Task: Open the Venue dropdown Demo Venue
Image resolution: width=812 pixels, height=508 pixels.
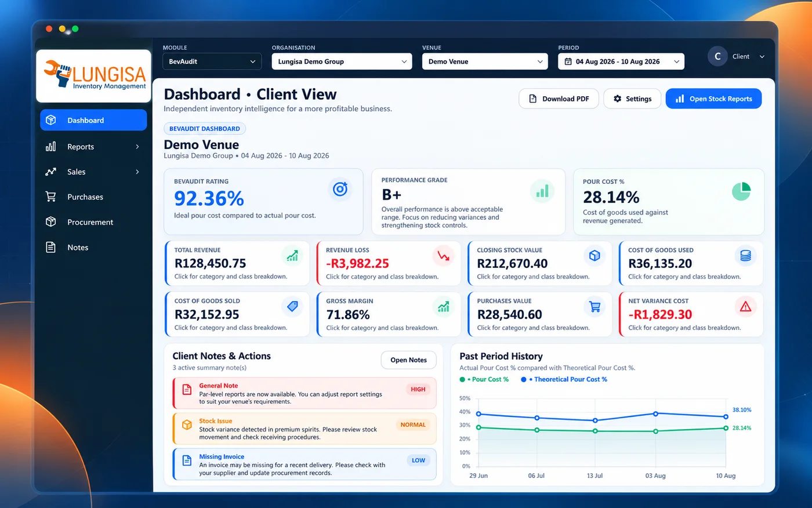Action: click(485, 61)
